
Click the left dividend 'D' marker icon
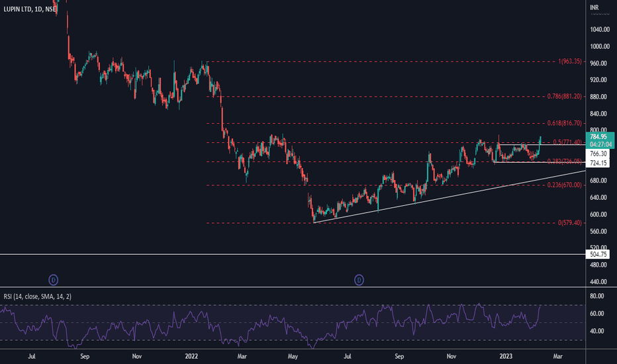[x=53, y=280]
